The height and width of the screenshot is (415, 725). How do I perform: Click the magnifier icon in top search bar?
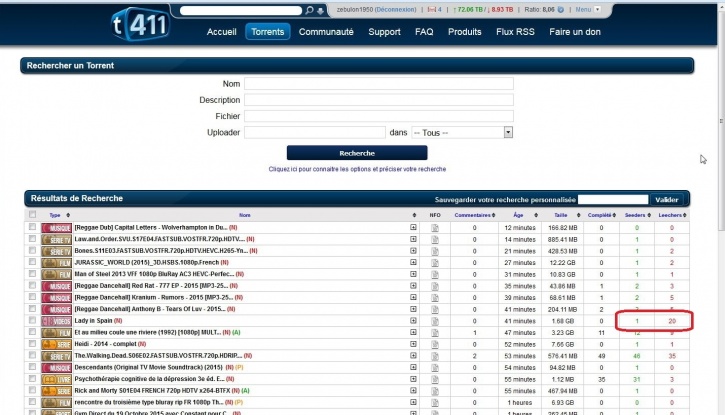309,11
